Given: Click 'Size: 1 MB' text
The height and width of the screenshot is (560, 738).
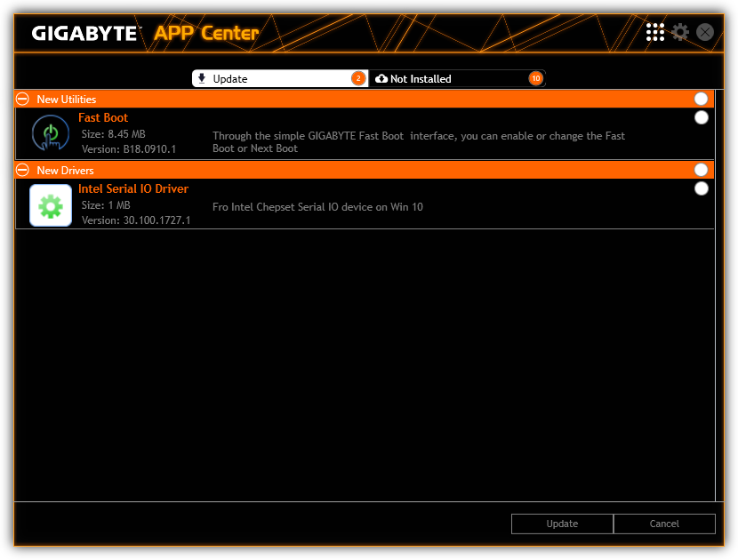Looking at the screenshot, I should (x=106, y=205).
